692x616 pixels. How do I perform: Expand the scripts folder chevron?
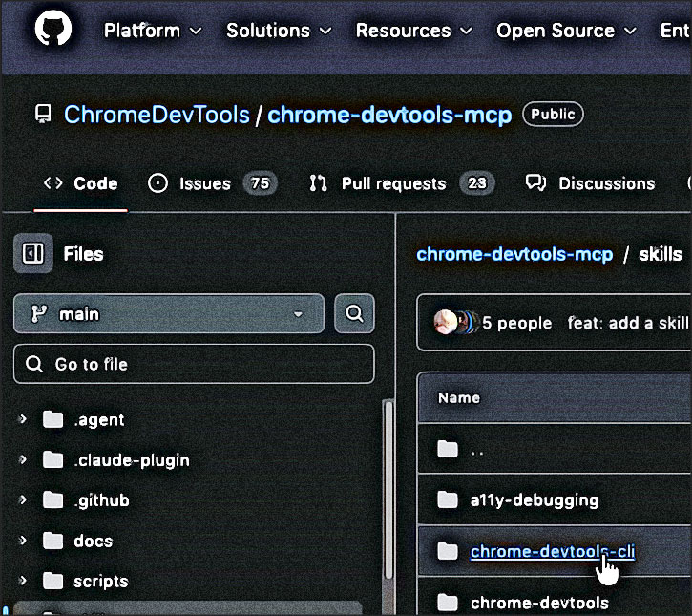(x=22, y=581)
